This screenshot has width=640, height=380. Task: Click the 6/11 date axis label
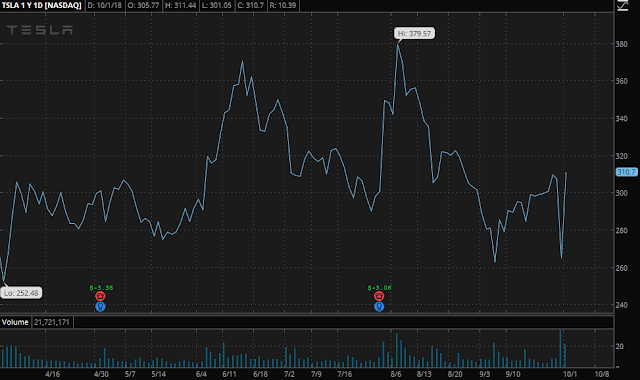click(x=229, y=374)
